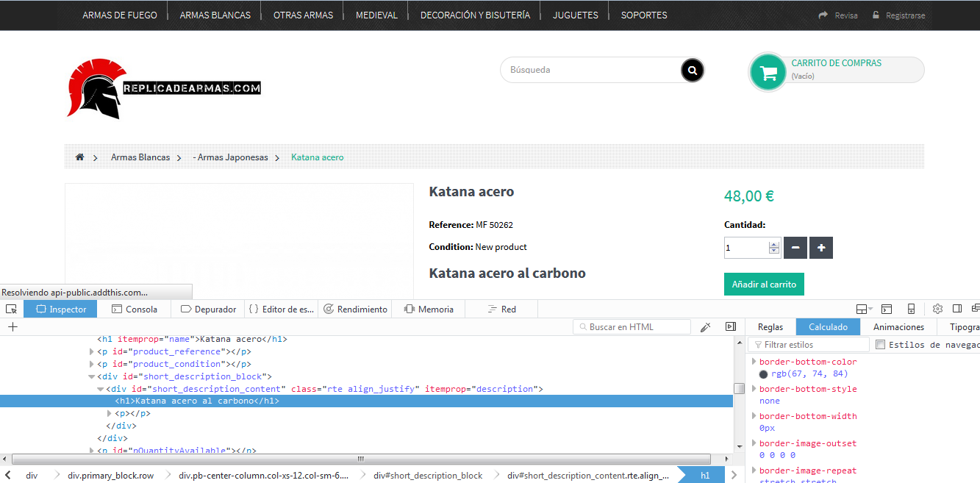Click the CARRITO DE COMPRAS link
The image size is (980, 483).
837,63
